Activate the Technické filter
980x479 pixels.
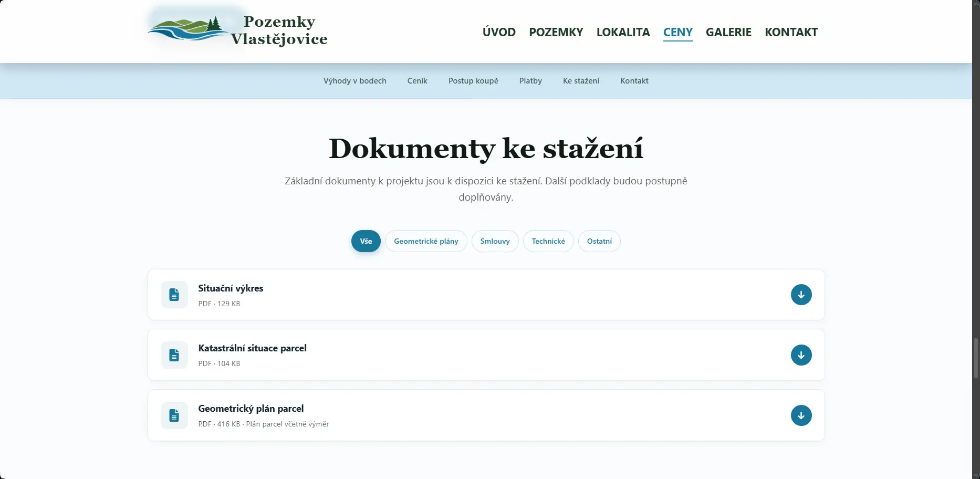point(548,241)
